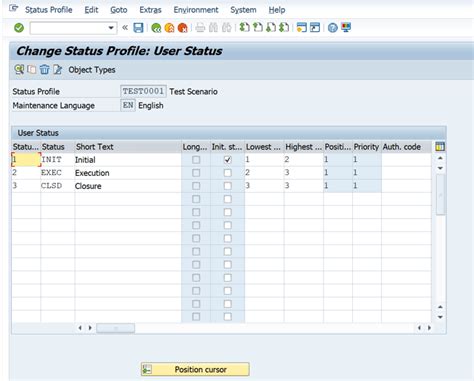Click the EXEC status cell
Viewport: 474px width, 381px height.
(x=57, y=173)
